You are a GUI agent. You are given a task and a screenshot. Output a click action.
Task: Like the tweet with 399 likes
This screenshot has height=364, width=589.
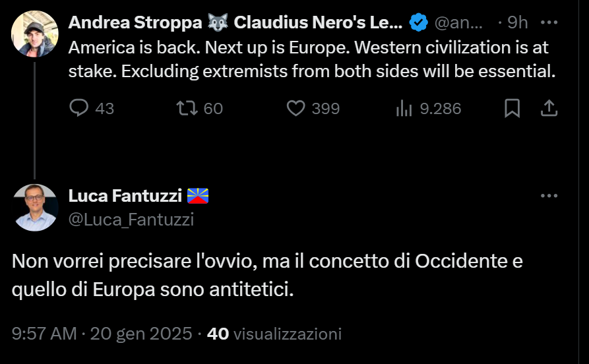(296, 108)
